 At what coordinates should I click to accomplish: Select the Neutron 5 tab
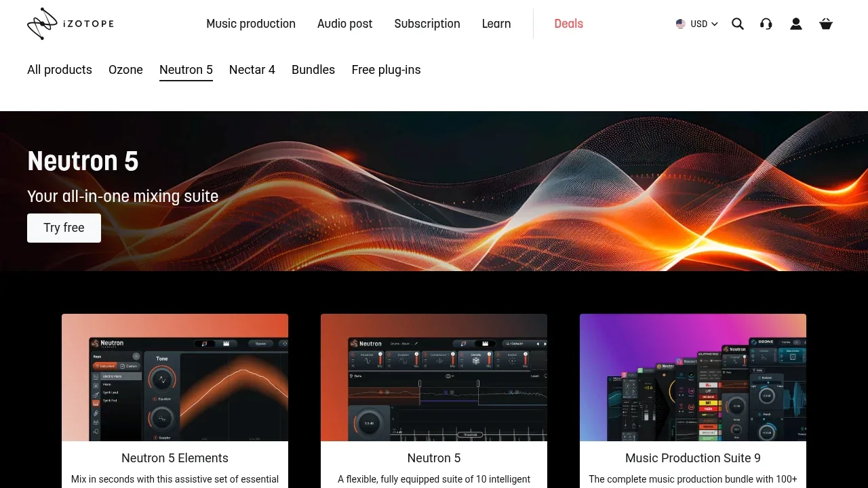(186, 70)
